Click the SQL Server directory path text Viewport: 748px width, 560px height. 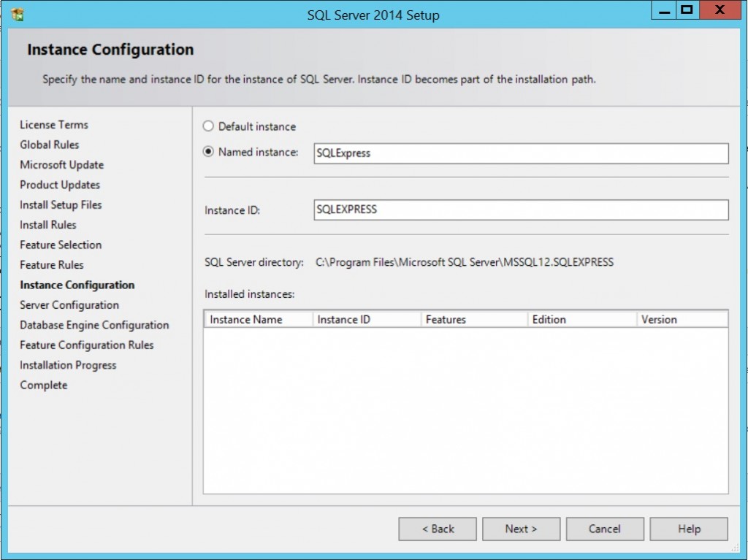tap(465, 262)
